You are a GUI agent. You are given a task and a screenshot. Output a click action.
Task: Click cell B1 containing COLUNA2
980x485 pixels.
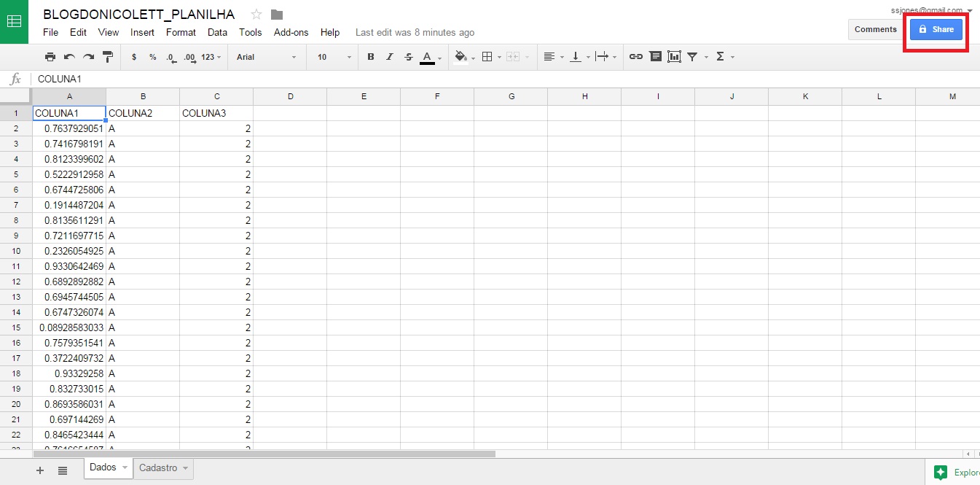143,113
